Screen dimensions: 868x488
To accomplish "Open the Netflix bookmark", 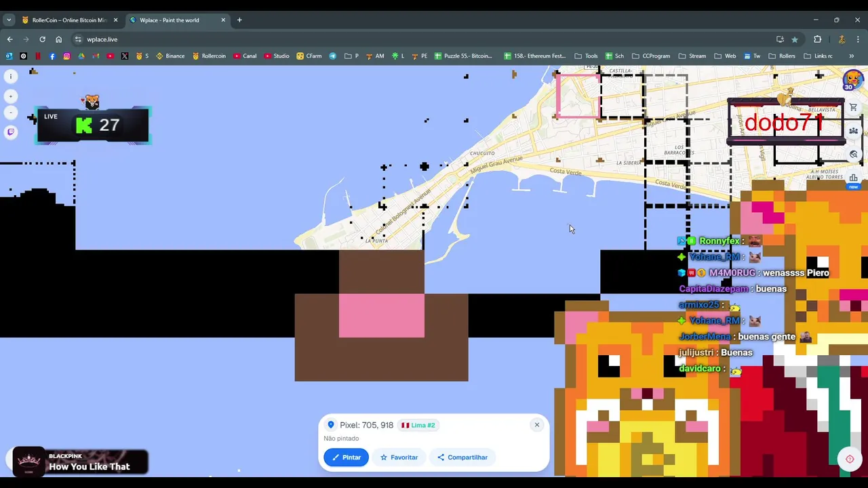I will [38, 56].
